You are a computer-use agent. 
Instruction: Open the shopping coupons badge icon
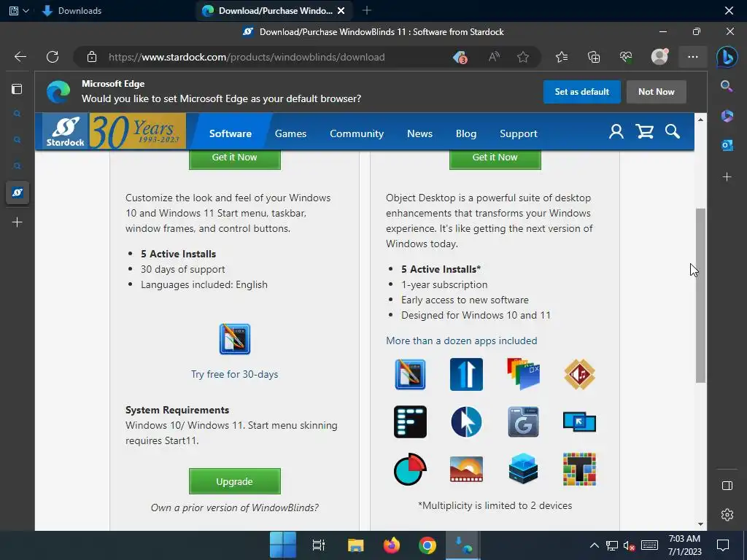(x=460, y=58)
